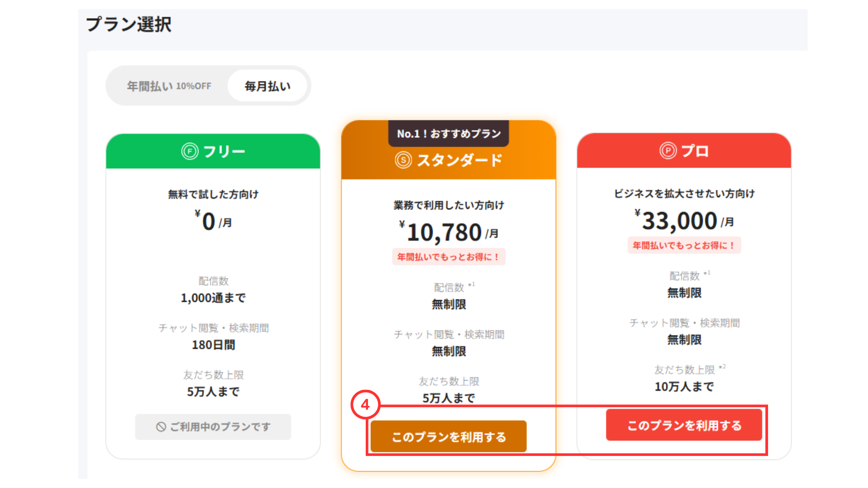This screenshot has width=868, height=488.
Task: Click the ¥10,780 Standard price text
Action: 444,232
